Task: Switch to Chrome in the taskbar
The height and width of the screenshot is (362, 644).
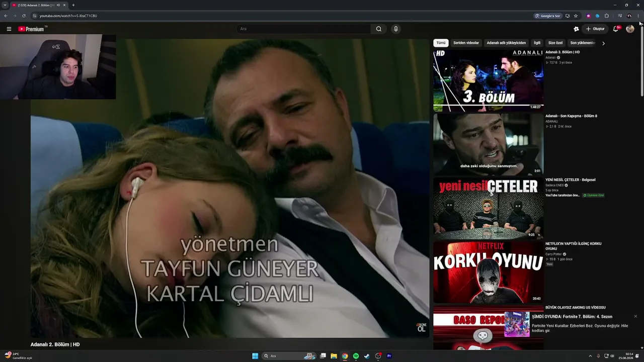Action: click(x=345, y=356)
